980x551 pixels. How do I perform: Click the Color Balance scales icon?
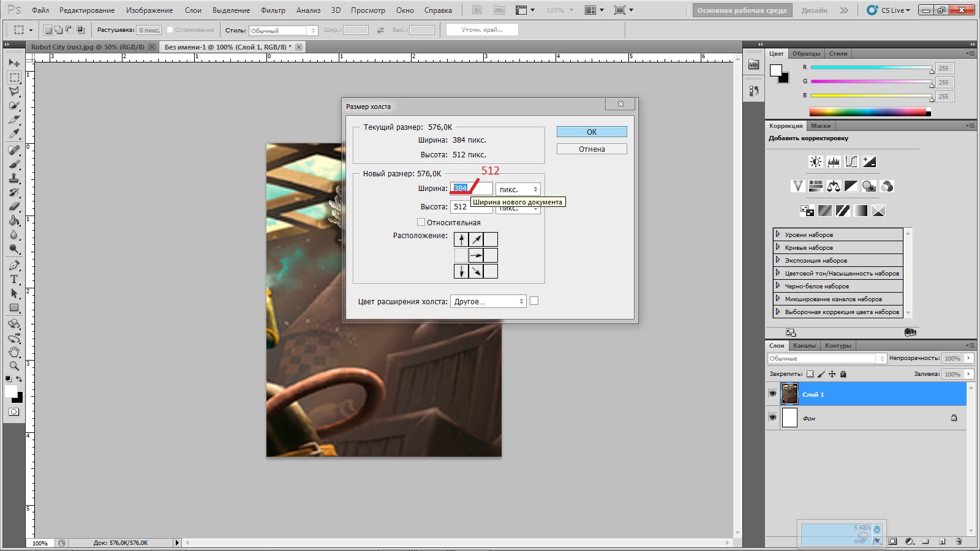833,186
